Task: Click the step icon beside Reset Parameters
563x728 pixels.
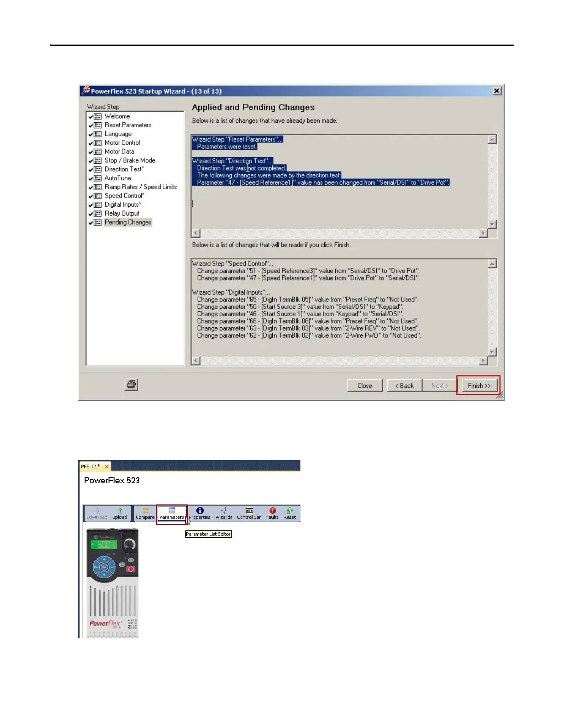Action: (x=98, y=125)
